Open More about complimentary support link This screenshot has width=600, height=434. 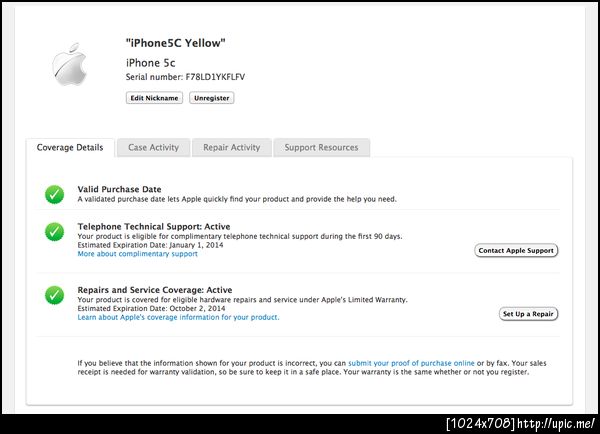pyautogui.click(x=138, y=254)
